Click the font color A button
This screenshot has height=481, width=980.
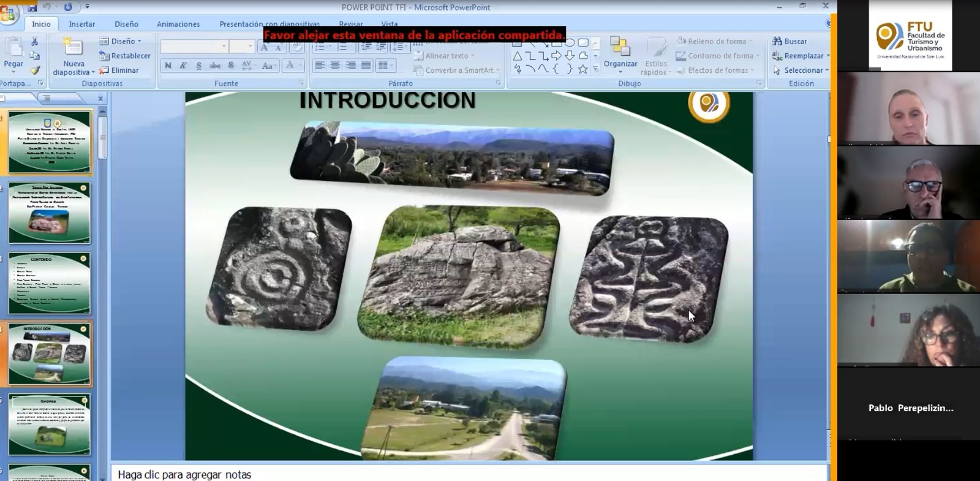(x=290, y=66)
